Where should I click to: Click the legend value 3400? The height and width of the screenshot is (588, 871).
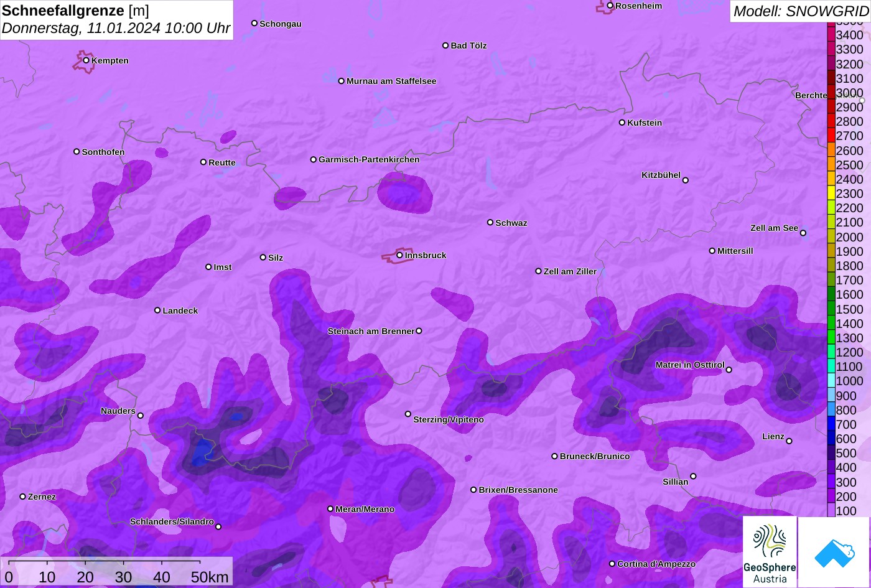point(850,35)
